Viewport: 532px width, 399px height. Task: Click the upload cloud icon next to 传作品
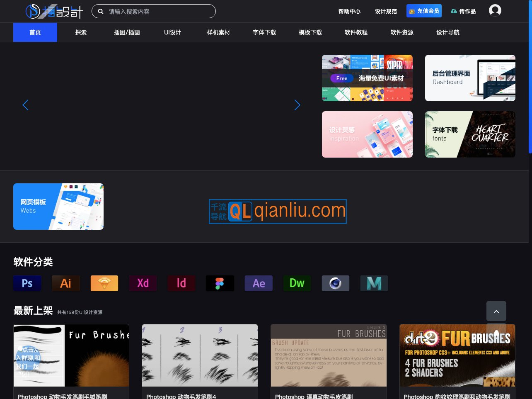click(454, 11)
